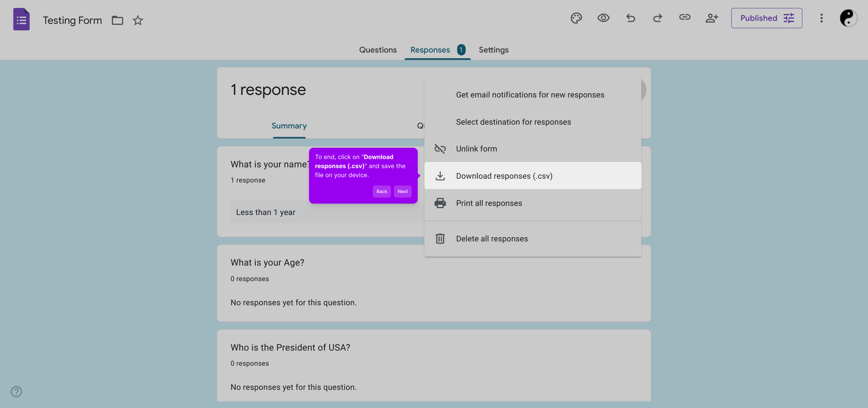
Task: Choose Delete all responses
Action: point(533,239)
